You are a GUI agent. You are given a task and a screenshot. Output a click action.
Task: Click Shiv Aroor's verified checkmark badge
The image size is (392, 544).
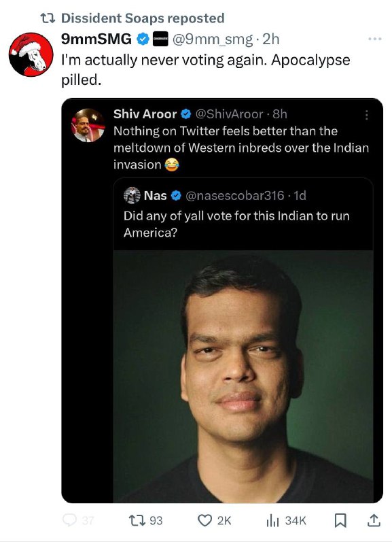[186, 114]
